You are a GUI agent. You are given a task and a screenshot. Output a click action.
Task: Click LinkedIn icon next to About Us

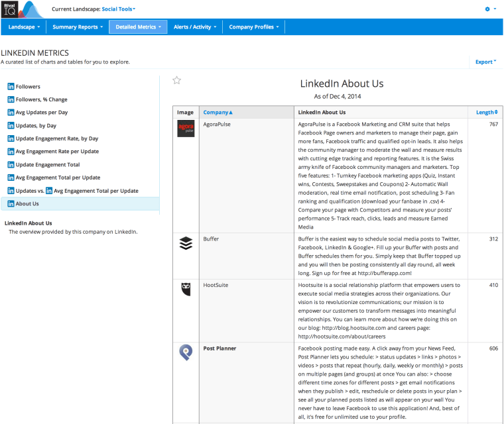coord(11,203)
